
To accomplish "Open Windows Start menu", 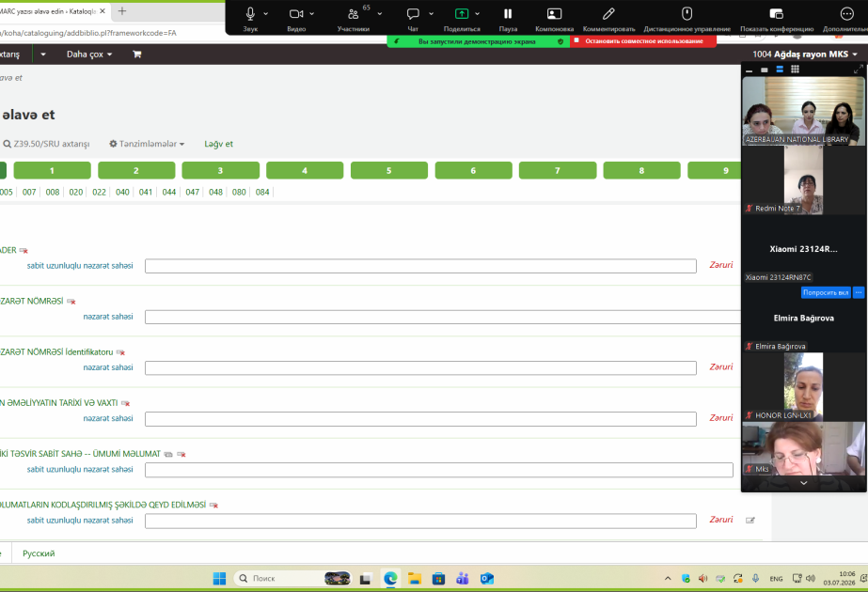I will pos(219,578).
